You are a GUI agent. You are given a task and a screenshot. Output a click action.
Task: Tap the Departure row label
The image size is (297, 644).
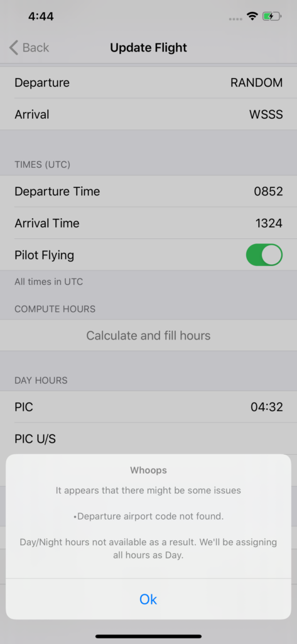click(42, 82)
